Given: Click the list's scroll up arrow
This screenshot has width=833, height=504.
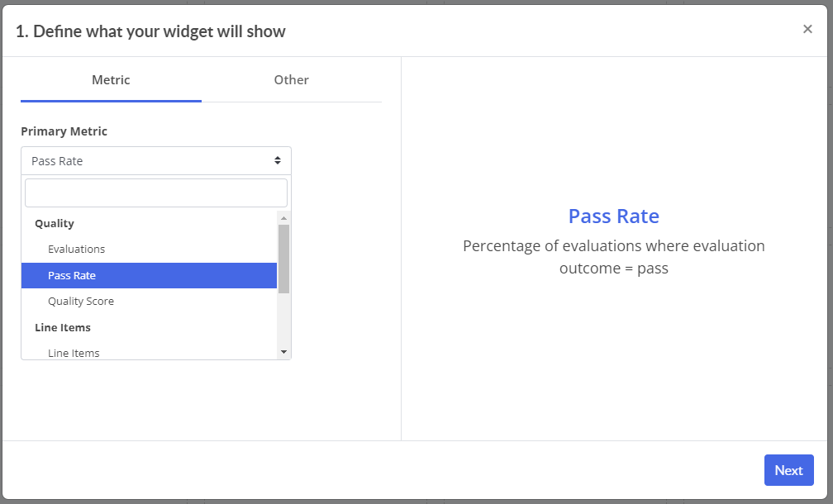Looking at the screenshot, I should [x=283, y=218].
